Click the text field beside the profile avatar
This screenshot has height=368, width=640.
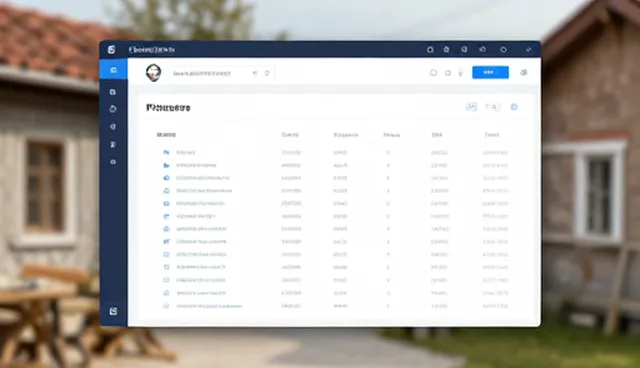(x=222, y=73)
